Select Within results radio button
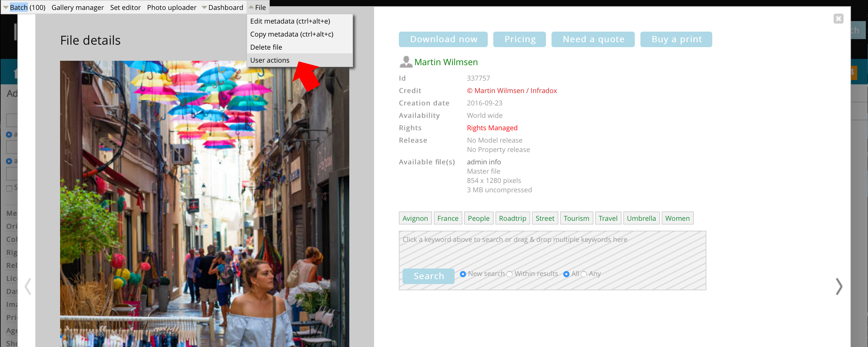This screenshot has width=868, height=347. [509, 274]
